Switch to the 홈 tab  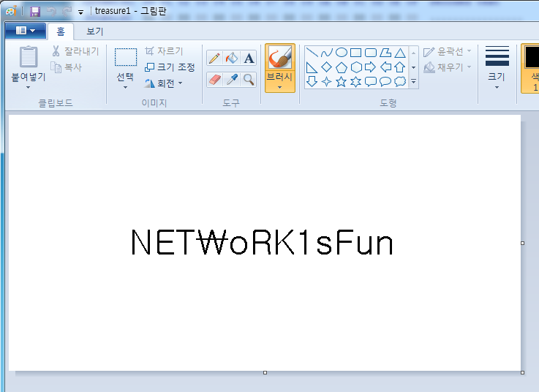point(61,31)
